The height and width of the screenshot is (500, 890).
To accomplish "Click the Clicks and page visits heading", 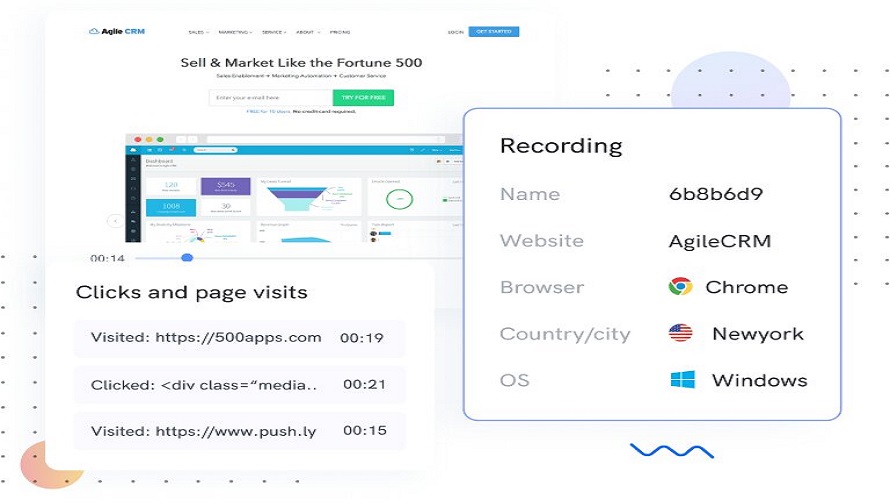I will click(x=192, y=292).
